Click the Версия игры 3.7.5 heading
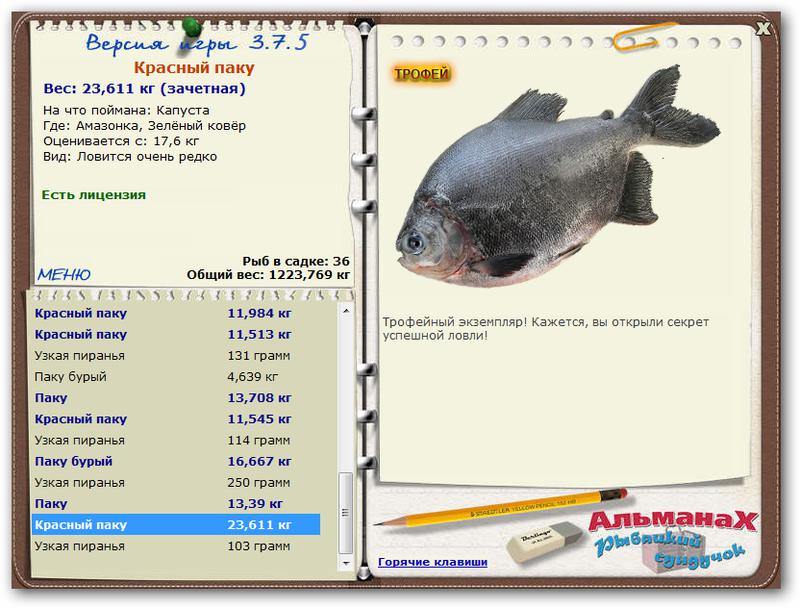The image size is (800, 608). (x=197, y=43)
